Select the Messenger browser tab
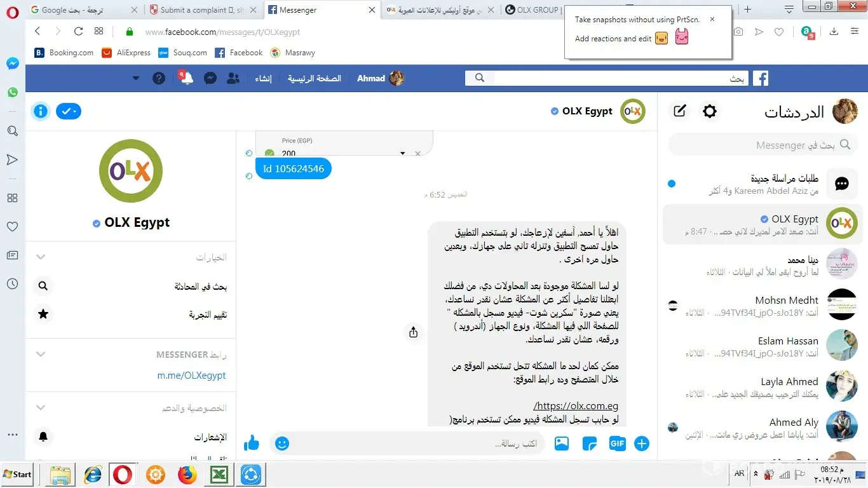Image resolution: width=868 pixels, height=488 pixels. (x=323, y=10)
